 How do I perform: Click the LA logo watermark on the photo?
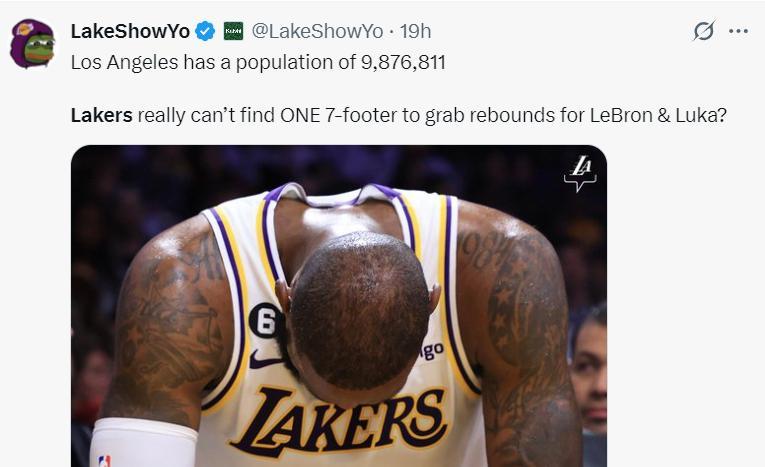tap(579, 174)
